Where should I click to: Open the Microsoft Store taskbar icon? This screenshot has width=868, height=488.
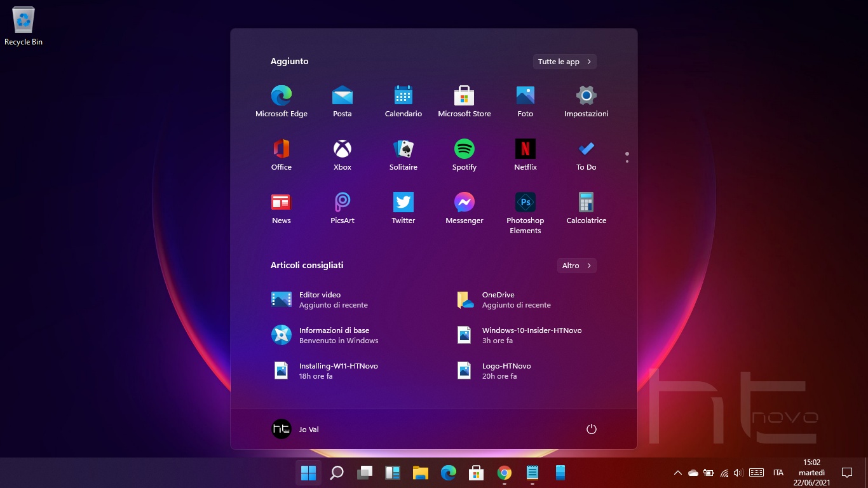tap(477, 473)
